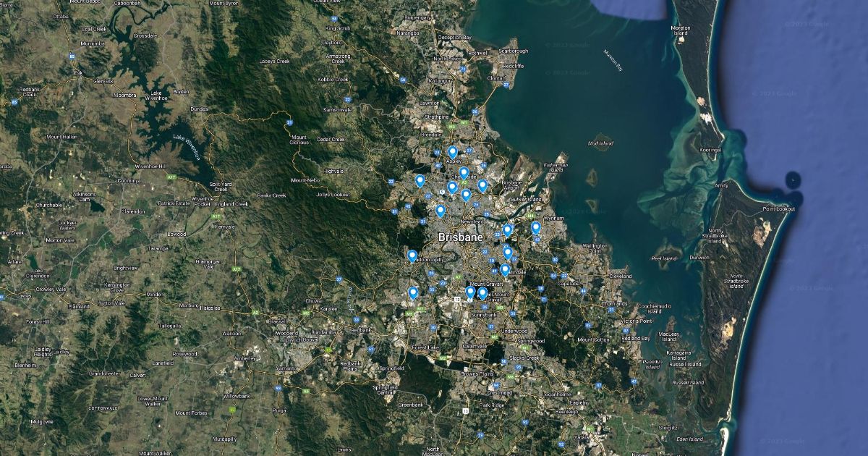Select the Mud Island label in bay
This screenshot has height=456, width=868.
[x=600, y=144]
